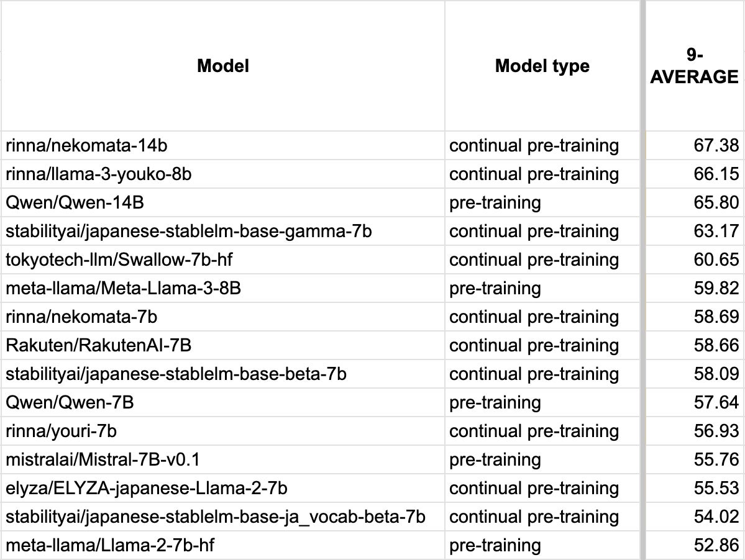This screenshot has width=745, height=560.
Task: Click the mistralai/Mistral-7B-v0.1 cell
Action: coord(103,460)
